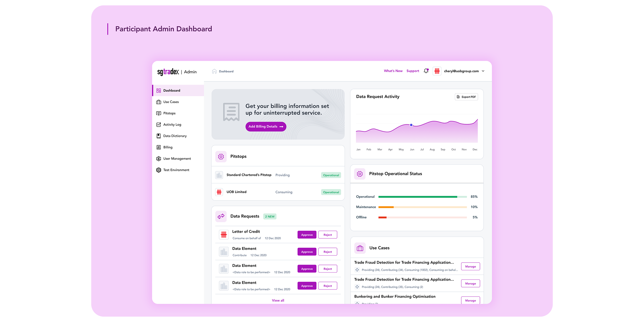Image resolution: width=644 pixels, height=322 pixels.
Task: Click View all data requests link
Action: coord(278,301)
